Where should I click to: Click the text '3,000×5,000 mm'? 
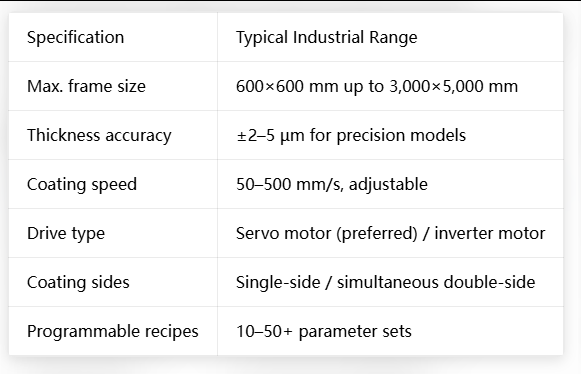[x=454, y=86]
